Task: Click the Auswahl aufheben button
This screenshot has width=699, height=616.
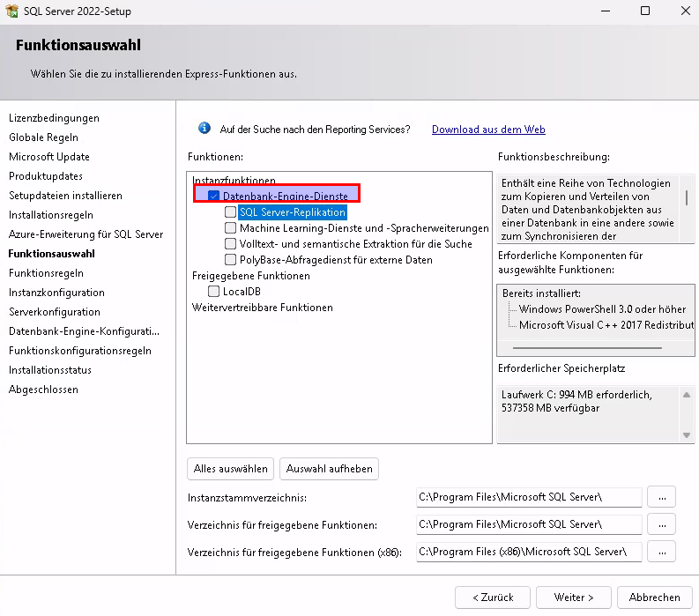Action: coord(329,469)
